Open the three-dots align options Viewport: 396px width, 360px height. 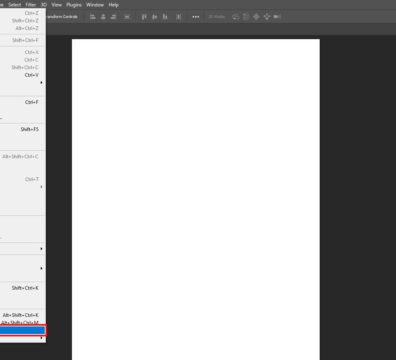pos(196,17)
